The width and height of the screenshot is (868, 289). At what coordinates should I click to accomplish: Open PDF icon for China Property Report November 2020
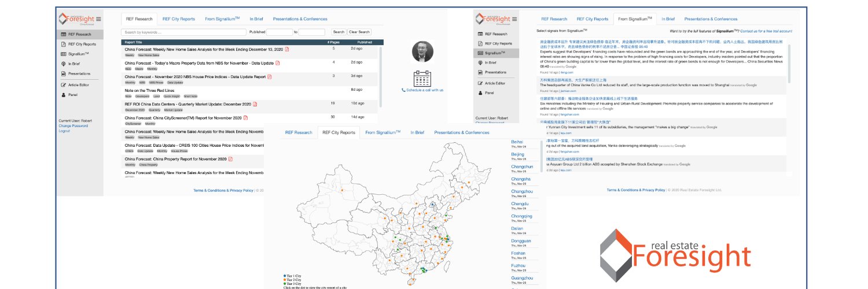coord(230,158)
